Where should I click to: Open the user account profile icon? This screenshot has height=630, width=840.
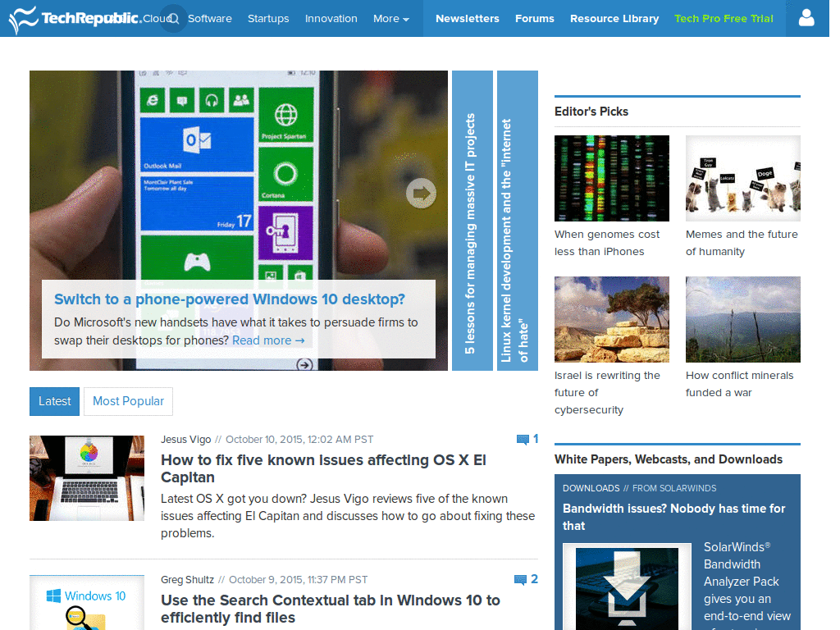806,18
